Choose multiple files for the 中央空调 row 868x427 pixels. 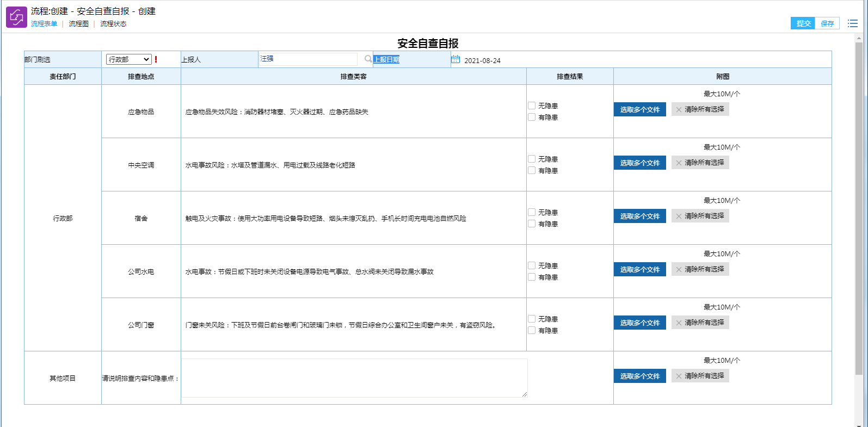pos(639,163)
